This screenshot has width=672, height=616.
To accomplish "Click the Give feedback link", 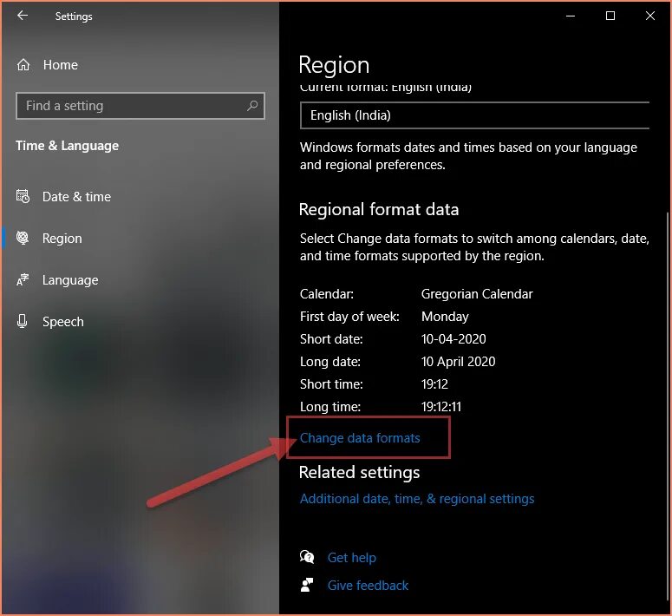I will click(368, 586).
